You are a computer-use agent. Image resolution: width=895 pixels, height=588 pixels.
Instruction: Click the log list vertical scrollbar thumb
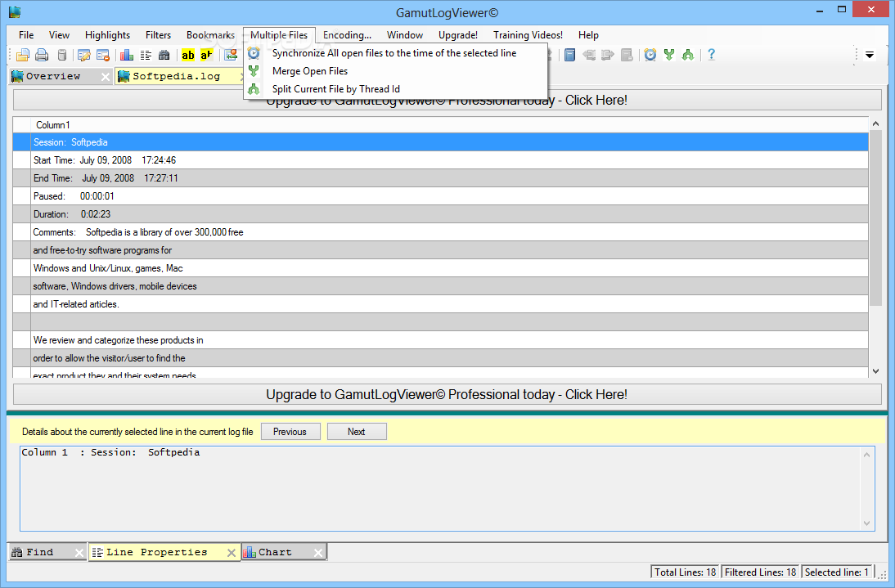[x=876, y=218]
